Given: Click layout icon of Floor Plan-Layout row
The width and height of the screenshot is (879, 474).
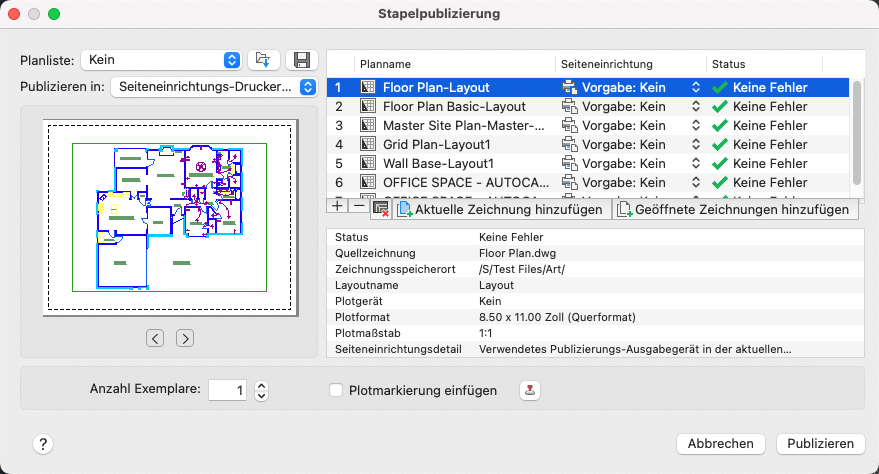Looking at the screenshot, I should click(368, 87).
